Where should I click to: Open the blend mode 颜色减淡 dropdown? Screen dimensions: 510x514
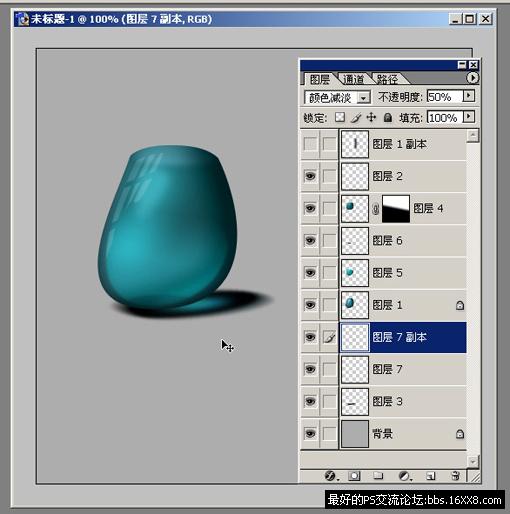(x=337, y=97)
